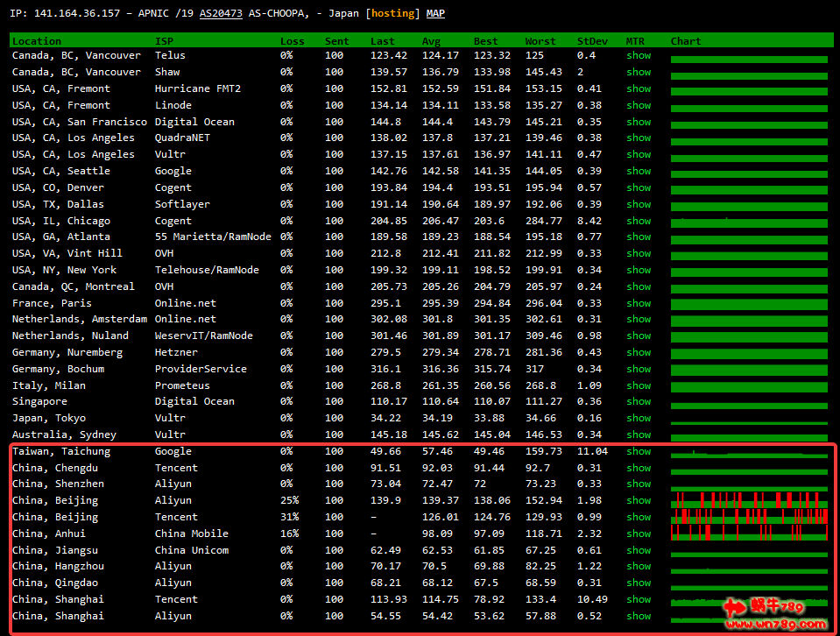The image size is (840, 636).
Task: Click the Loss column header
Action: tap(292, 41)
